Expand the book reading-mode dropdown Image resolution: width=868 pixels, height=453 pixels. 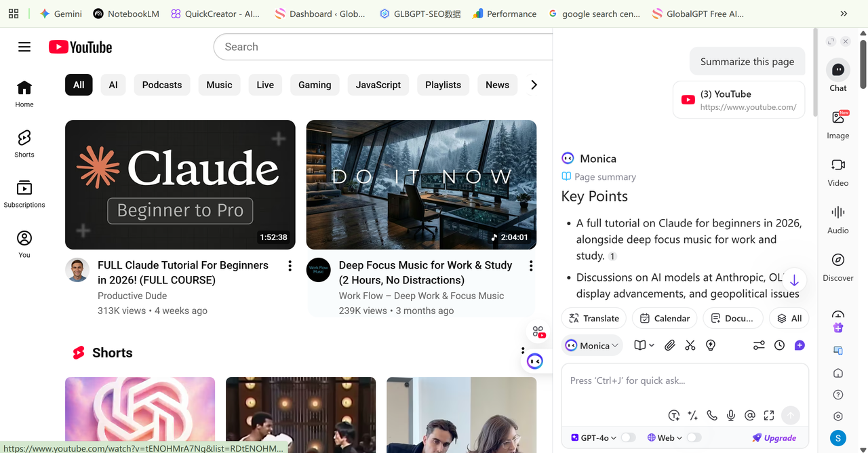644,345
